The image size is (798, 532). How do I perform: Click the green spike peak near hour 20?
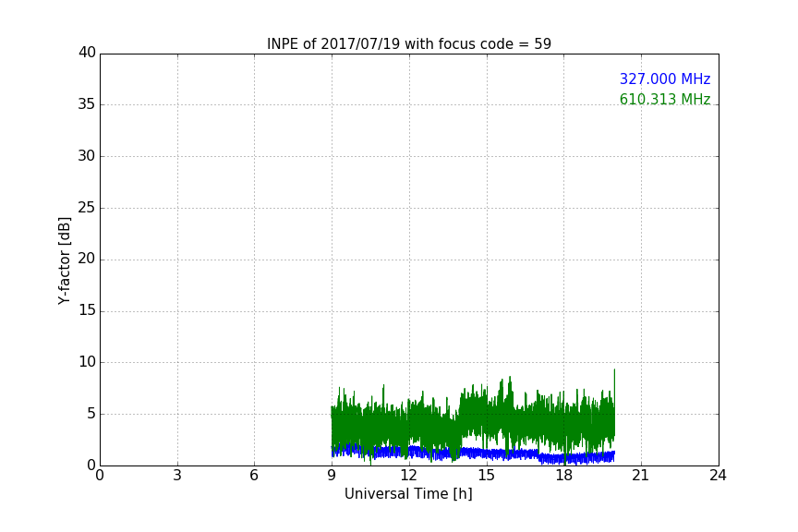click(614, 370)
